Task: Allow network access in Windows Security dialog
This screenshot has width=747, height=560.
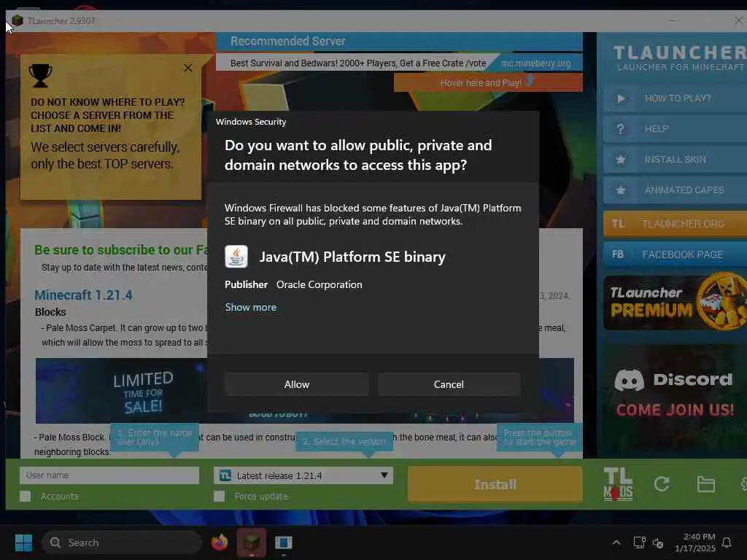Action: 297,384
